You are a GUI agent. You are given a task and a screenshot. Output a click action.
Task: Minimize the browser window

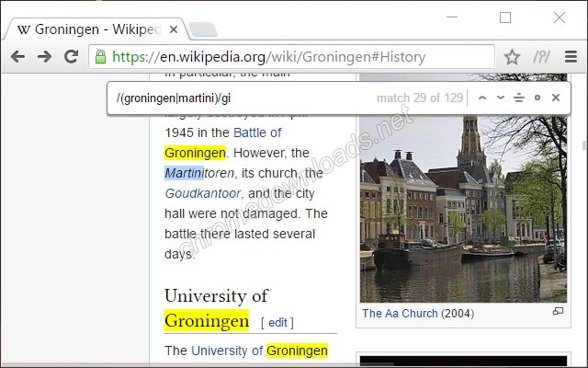[452, 17]
